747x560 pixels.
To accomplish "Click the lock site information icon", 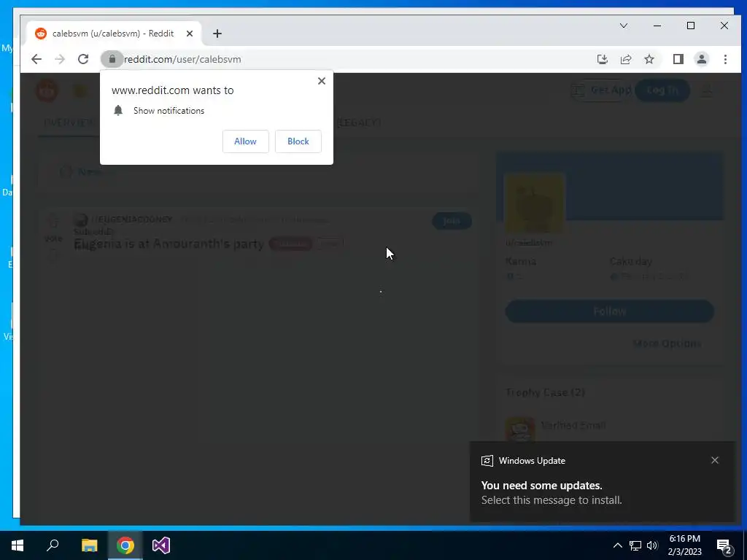I will tap(112, 59).
